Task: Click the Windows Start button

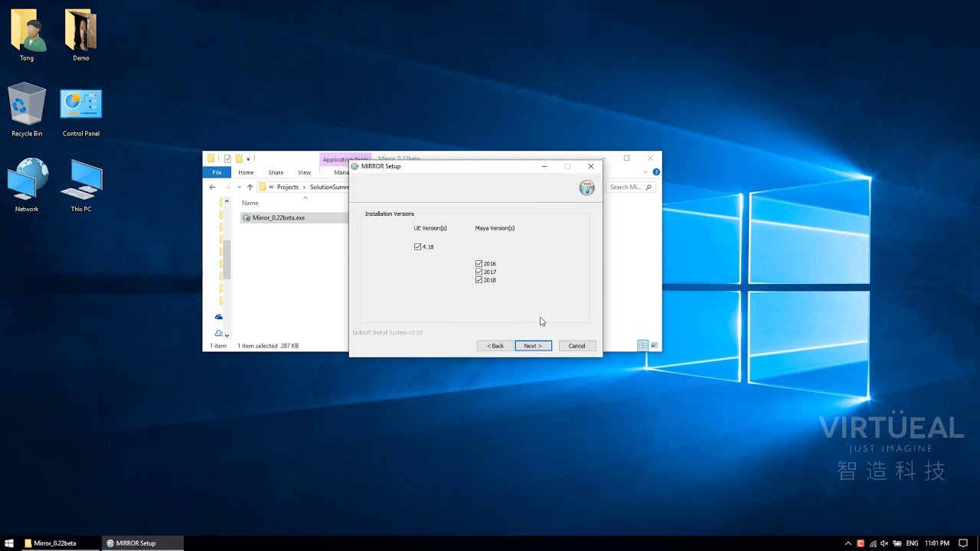Action: tap(9, 543)
